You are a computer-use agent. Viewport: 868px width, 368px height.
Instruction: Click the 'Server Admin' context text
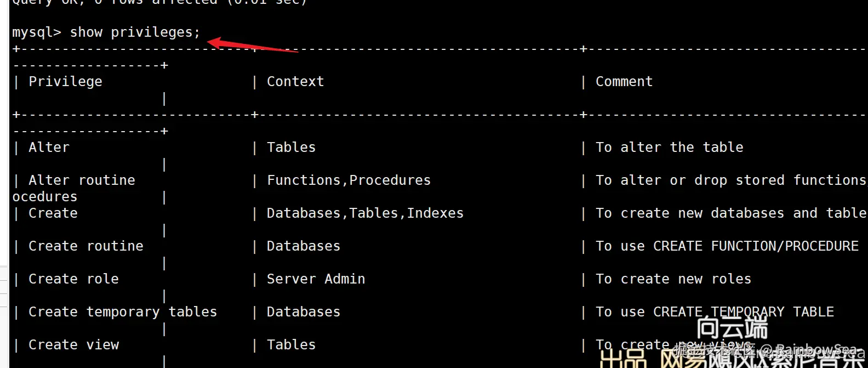[x=316, y=279]
